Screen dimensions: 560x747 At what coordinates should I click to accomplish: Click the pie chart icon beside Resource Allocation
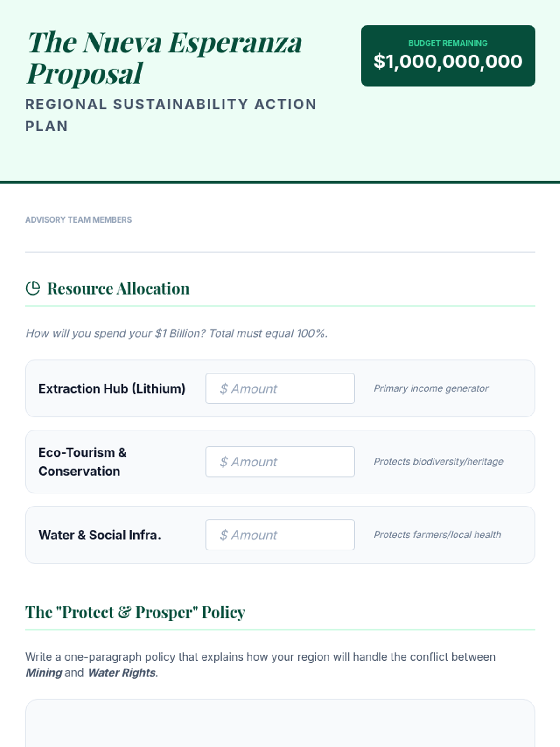tap(33, 289)
